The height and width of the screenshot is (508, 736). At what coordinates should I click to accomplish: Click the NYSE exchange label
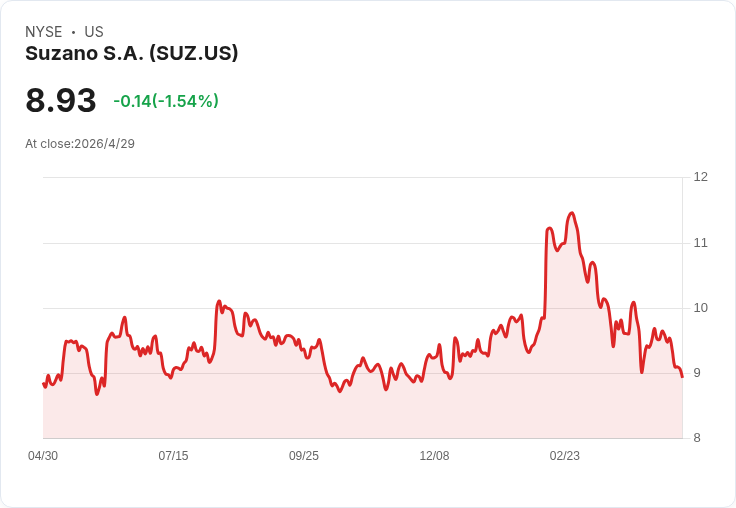click(x=44, y=32)
